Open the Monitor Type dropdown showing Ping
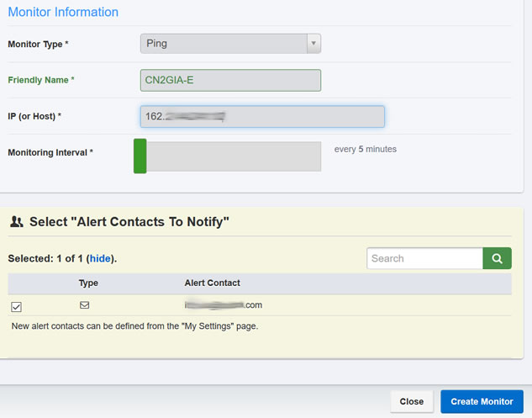This screenshot has width=532, height=418. tap(223, 43)
